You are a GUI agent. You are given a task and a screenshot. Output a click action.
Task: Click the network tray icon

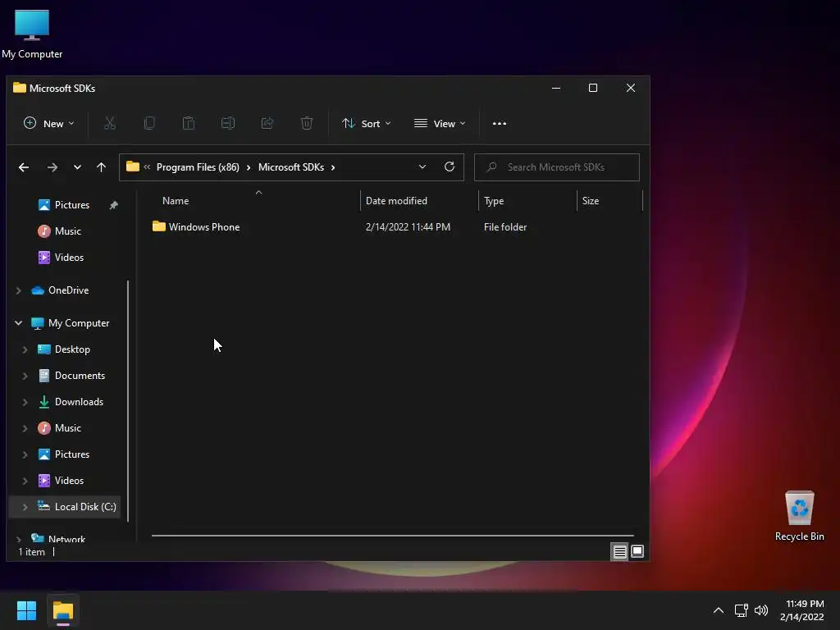tap(741, 610)
